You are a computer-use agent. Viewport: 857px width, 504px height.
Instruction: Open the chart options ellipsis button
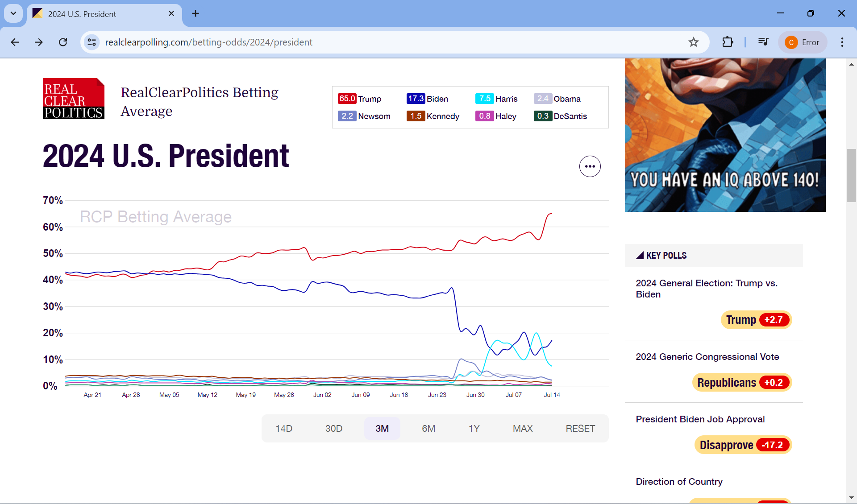(x=590, y=166)
